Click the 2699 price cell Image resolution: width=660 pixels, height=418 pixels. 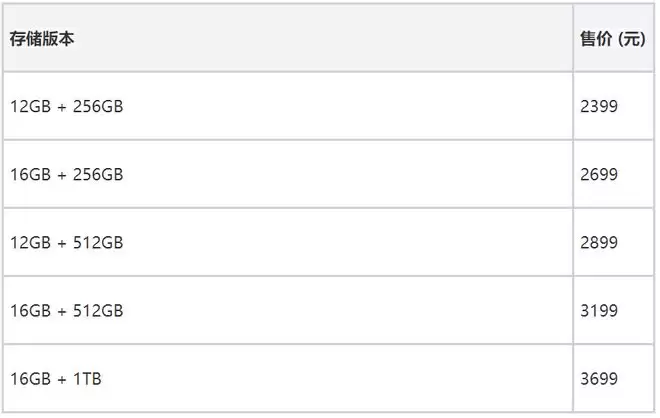coord(599,174)
